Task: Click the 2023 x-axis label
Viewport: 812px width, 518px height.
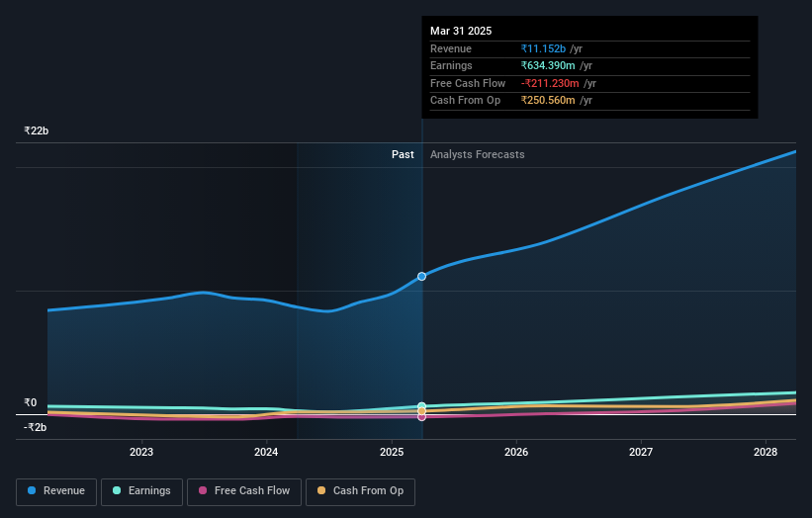Action: 141,452
